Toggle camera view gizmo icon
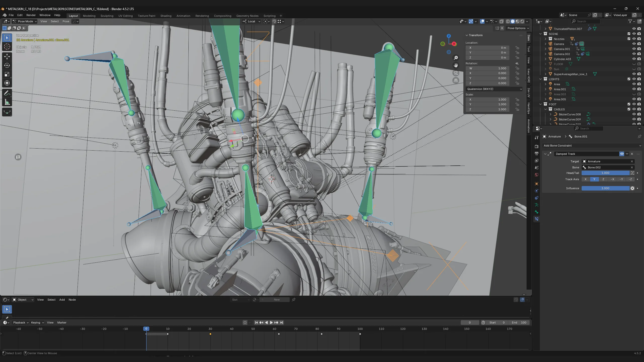Image resolution: width=644 pixels, height=362 pixels. pos(456,73)
